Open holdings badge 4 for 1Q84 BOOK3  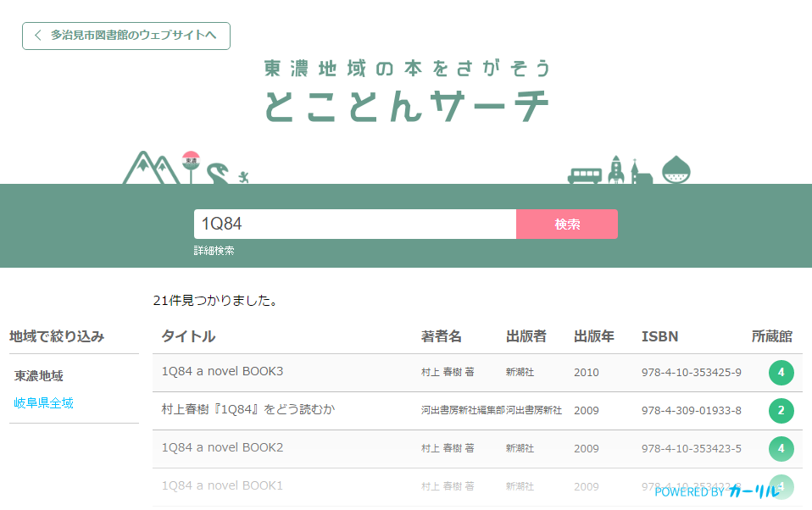pos(781,372)
